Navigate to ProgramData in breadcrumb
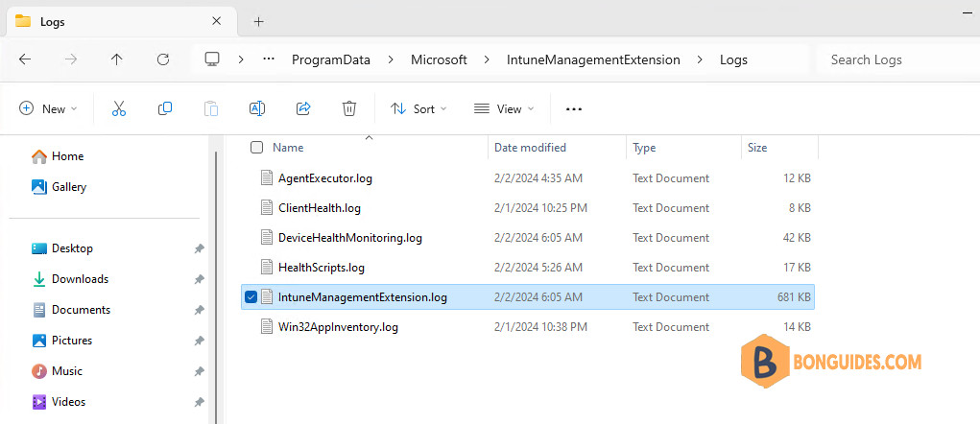 tap(331, 59)
